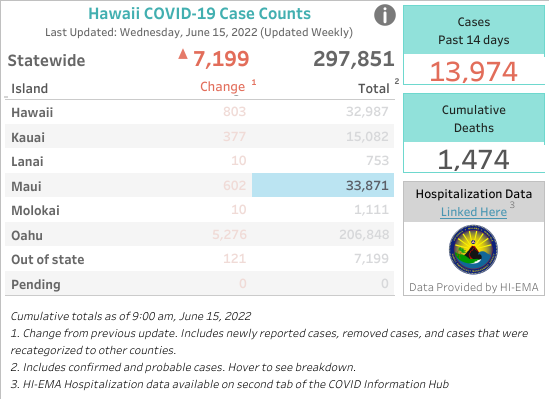
Task: Click the Pending row label
Action: click(x=36, y=284)
